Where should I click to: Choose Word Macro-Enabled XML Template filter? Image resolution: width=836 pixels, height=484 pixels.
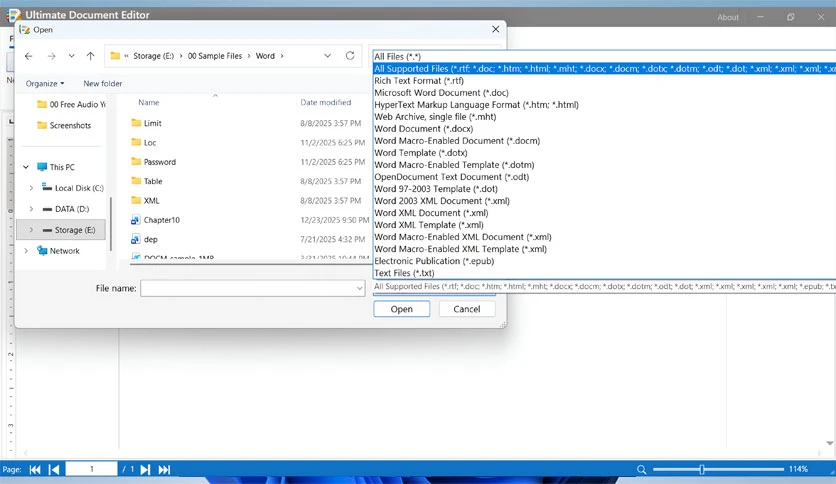[605, 249]
